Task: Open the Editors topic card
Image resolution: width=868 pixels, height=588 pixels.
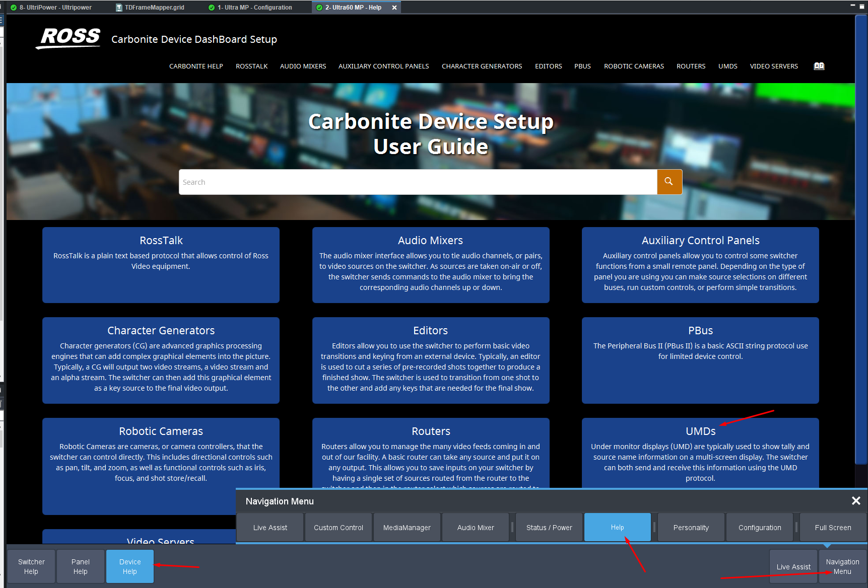Action: pos(431,360)
